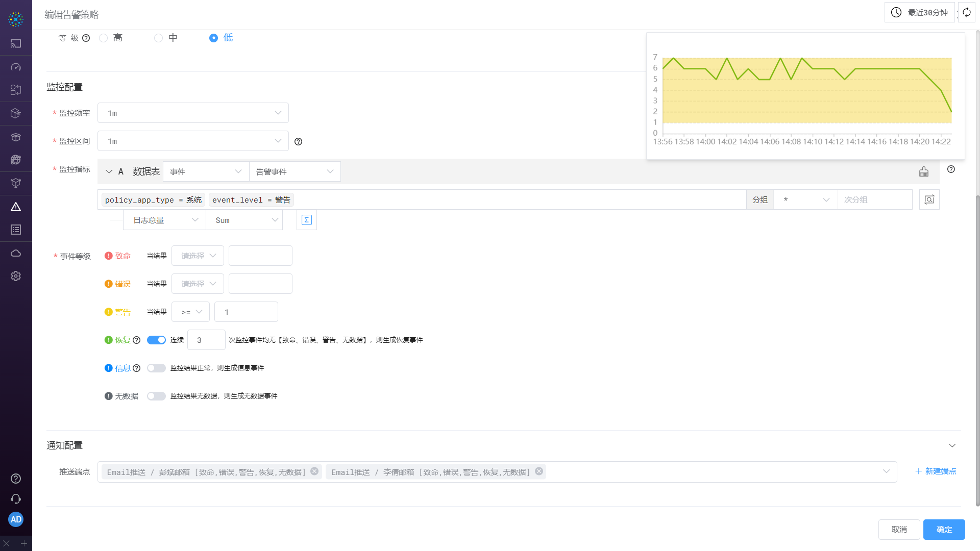Viewport: 980px width, 551px height.
Task: Remove the 彭斌邮箱 email endpoint tag
Action: [314, 471]
